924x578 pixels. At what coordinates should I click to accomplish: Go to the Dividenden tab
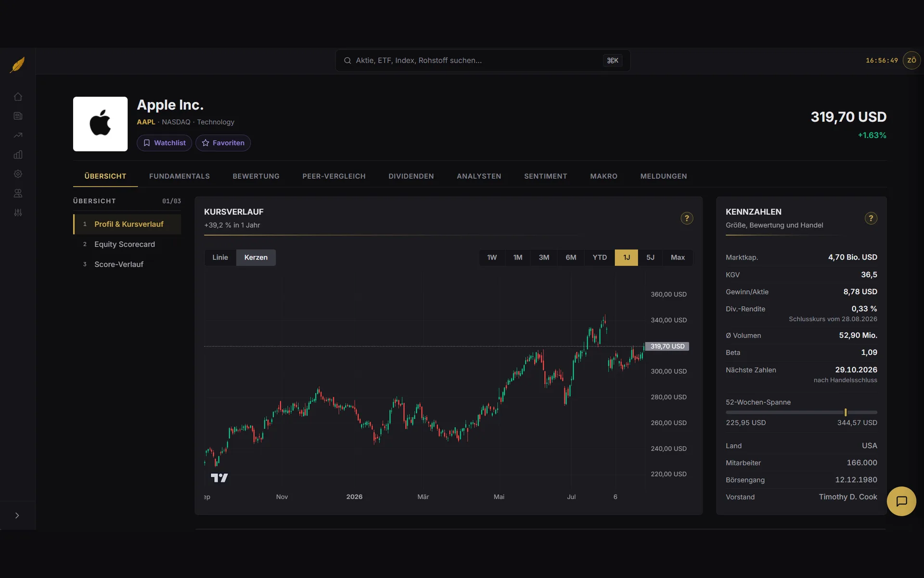pos(411,176)
